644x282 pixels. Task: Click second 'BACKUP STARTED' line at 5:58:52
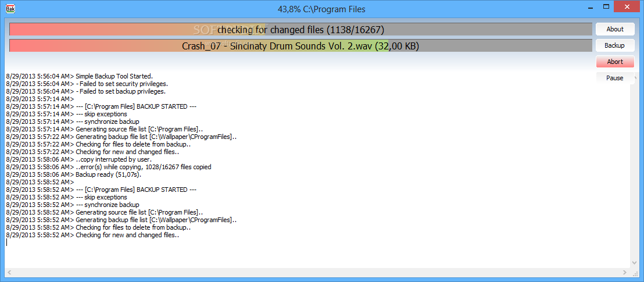(x=101, y=190)
